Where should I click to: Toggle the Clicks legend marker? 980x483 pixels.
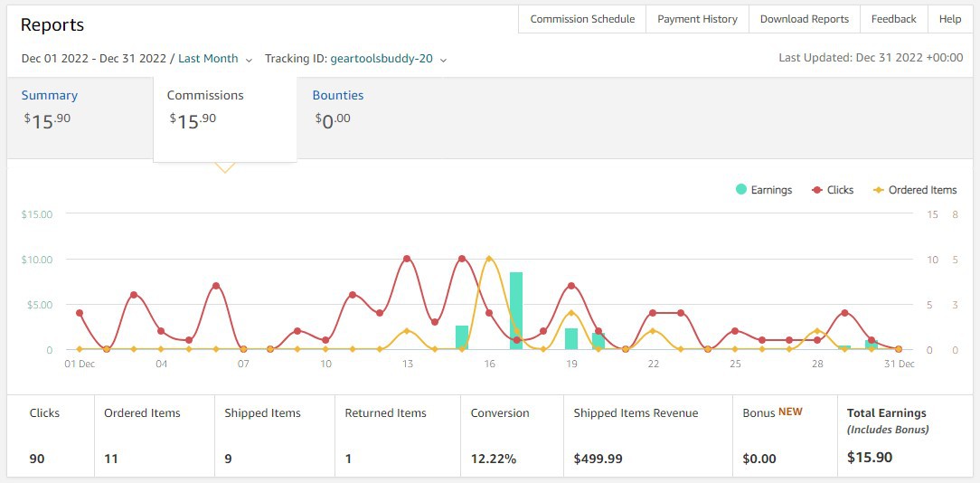click(817, 190)
